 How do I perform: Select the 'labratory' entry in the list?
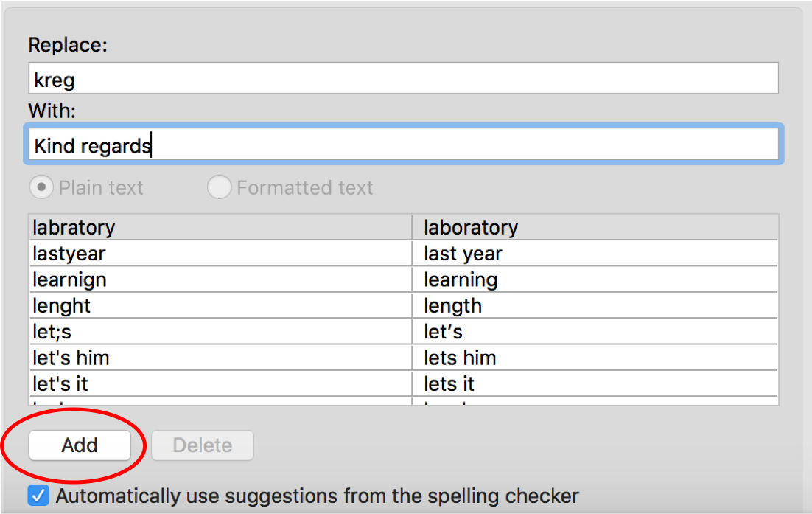[74, 227]
